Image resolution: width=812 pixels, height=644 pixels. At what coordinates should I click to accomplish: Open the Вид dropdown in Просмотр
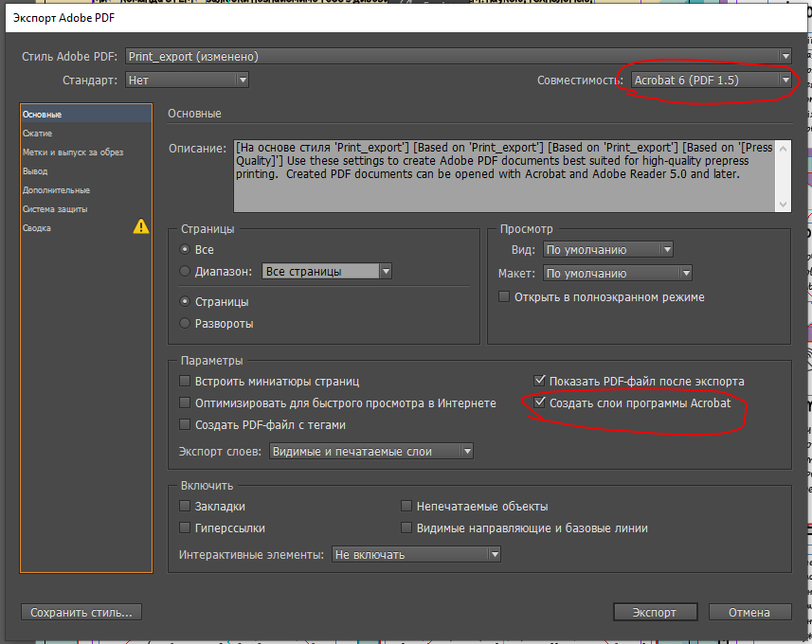[608, 249]
